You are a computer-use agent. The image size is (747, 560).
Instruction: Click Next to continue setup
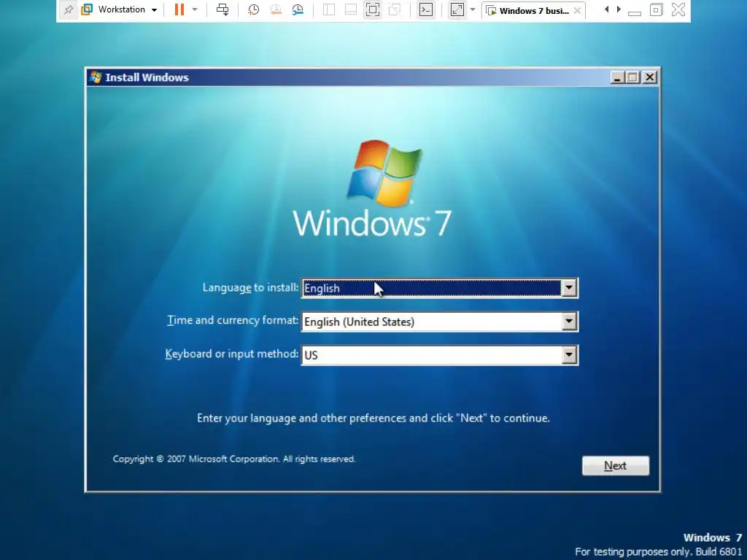tap(615, 466)
